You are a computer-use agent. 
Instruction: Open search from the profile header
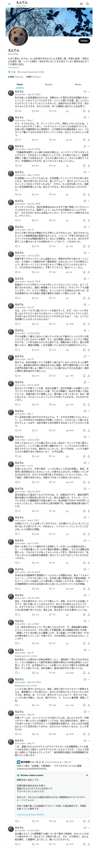pyautogui.click(x=88, y=4)
